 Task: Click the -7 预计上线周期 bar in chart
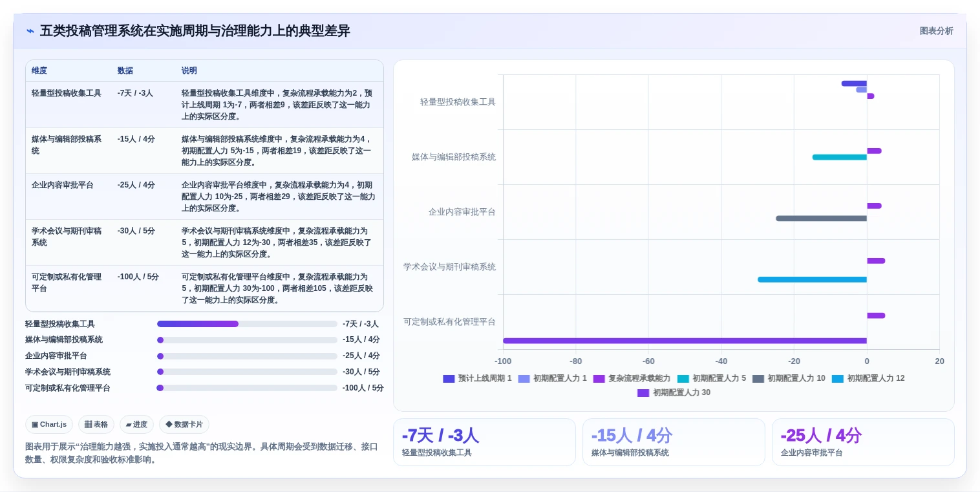coord(854,83)
